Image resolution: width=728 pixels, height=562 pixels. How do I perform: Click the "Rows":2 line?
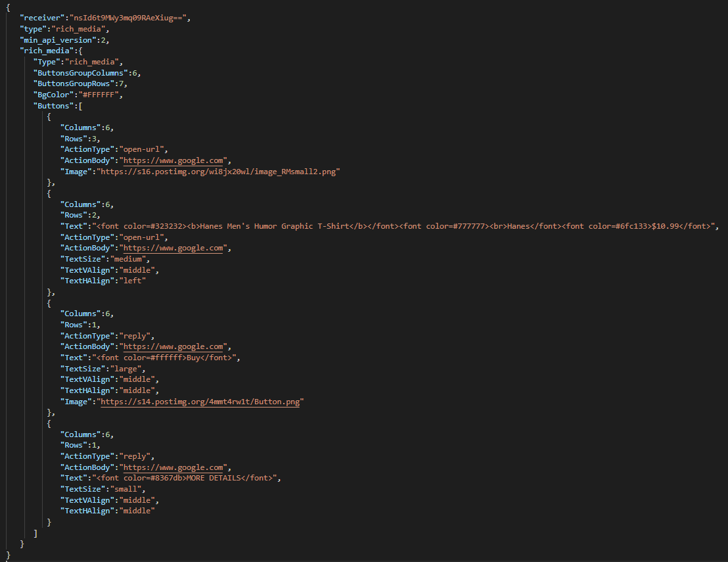pos(80,216)
